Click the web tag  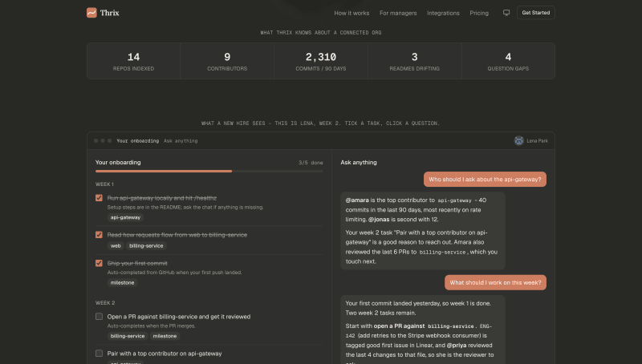(x=116, y=246)
